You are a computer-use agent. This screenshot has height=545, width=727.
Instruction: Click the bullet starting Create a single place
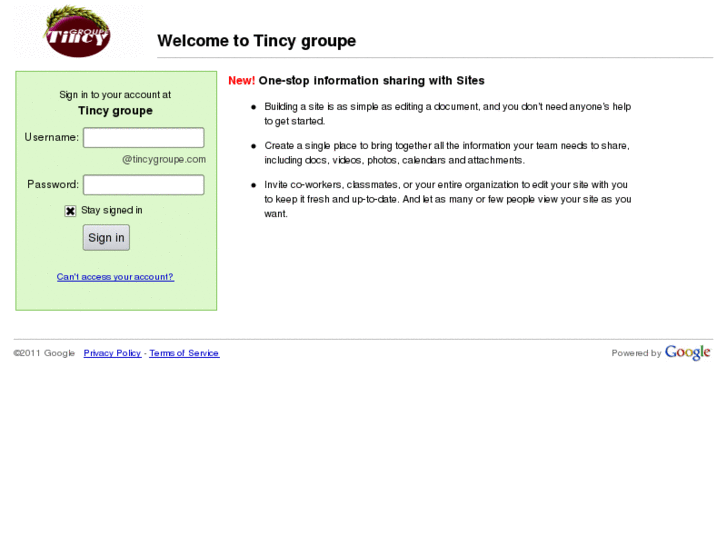pyautogui.click(x=447, y=153)
